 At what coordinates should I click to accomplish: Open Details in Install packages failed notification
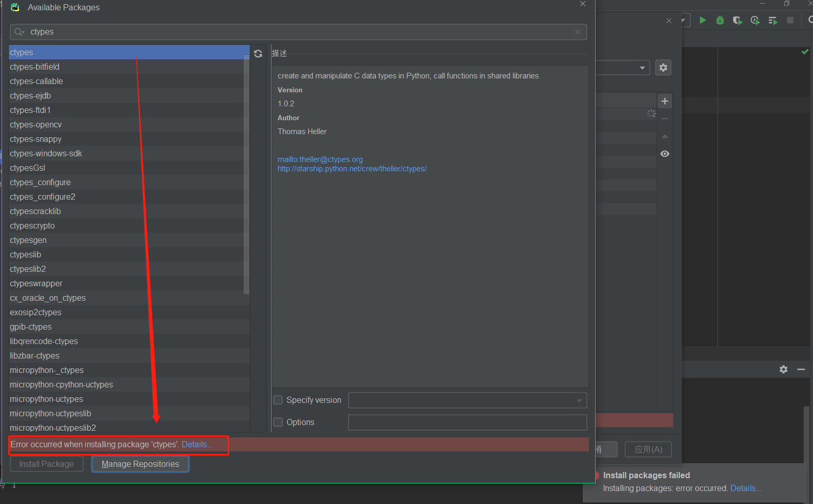tap(745, 488)
